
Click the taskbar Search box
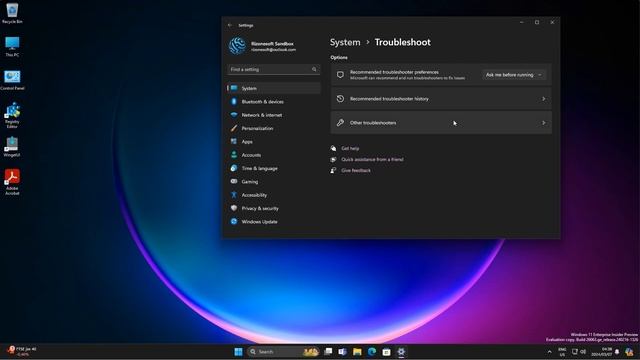click(283, 352)
